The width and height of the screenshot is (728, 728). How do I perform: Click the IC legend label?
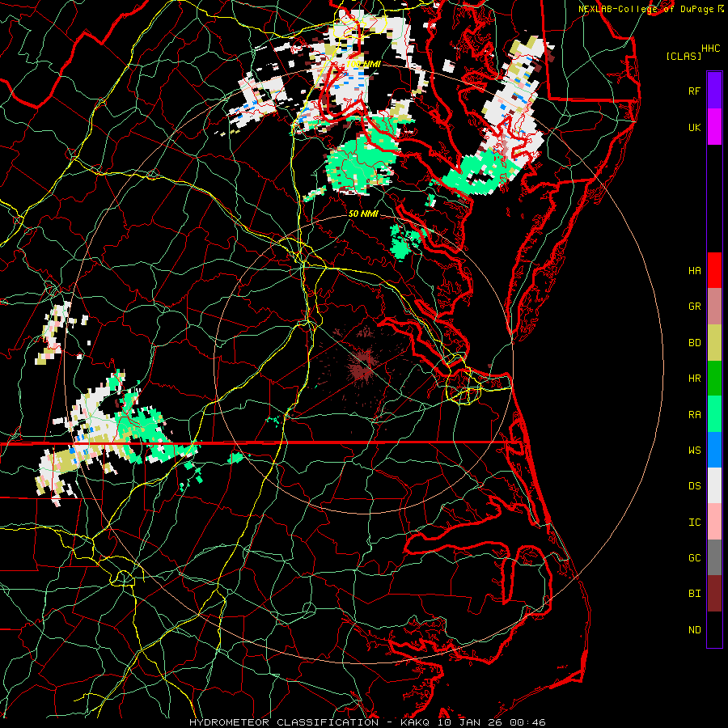click(x=694, y=523)
